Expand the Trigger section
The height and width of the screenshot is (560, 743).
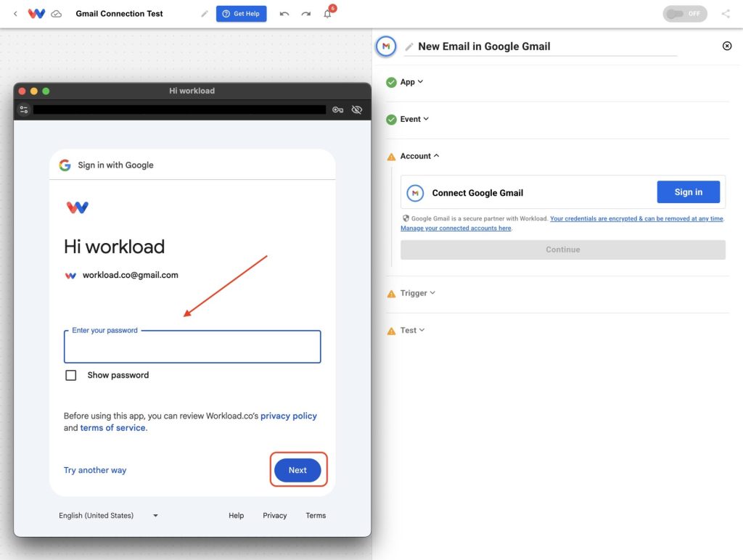[417, 293]
